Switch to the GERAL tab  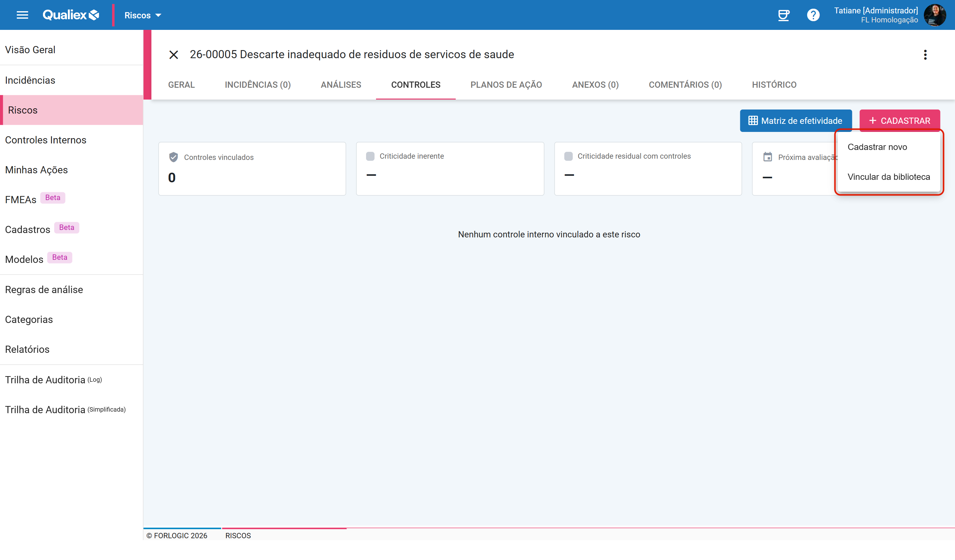pyautogui.click(x=181, y=85)
